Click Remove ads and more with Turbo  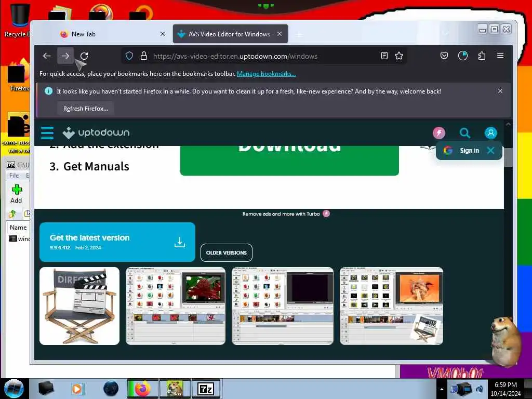point(286,214)
